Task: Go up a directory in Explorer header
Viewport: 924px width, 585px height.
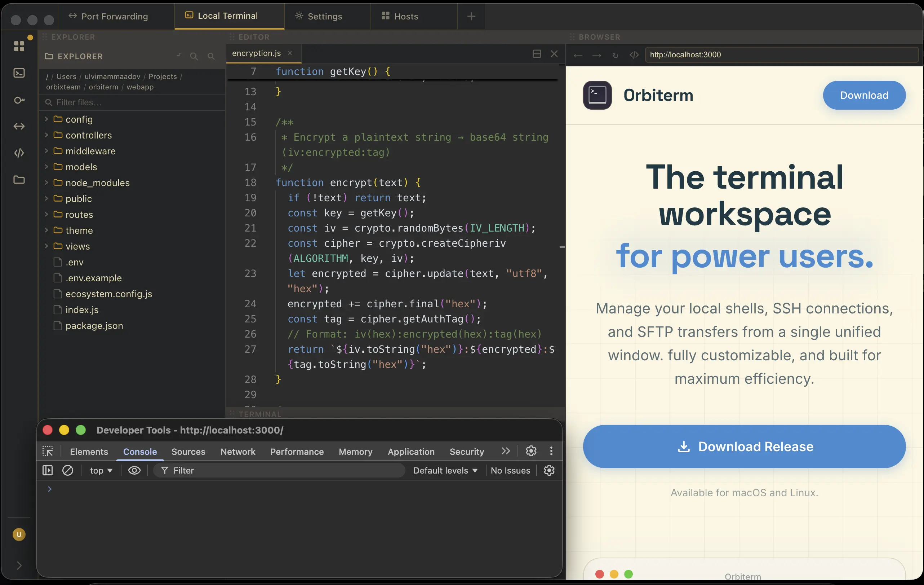Action: (178, 56)
